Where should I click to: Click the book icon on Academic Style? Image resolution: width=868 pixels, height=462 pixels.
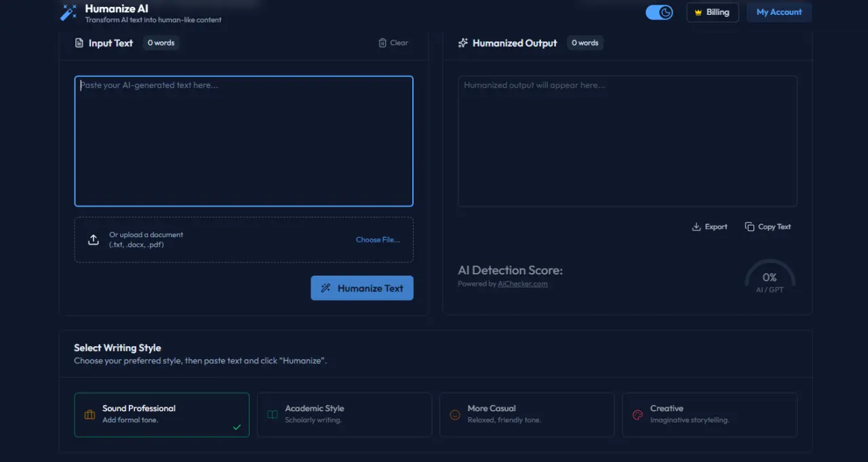[272, 415]
